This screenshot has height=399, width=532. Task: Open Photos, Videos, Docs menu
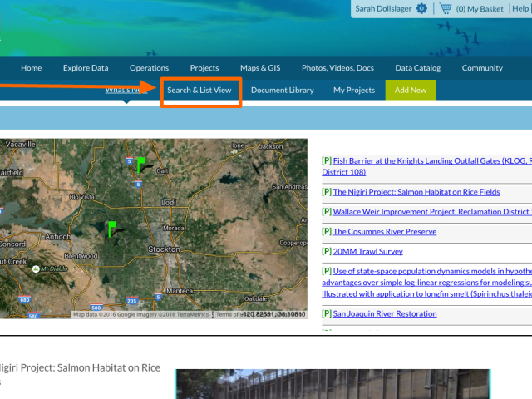337,68
